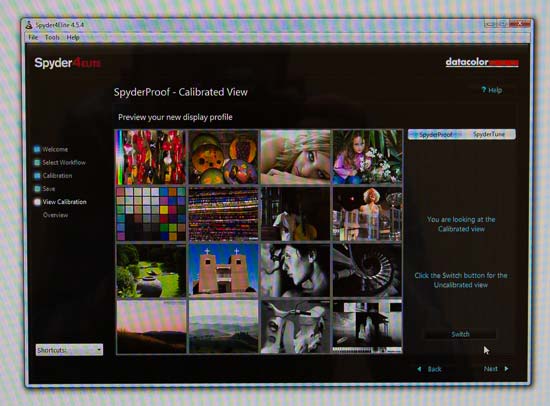
Task: Open the blonde woman portrait thumbnail
Action: [295, 157]
